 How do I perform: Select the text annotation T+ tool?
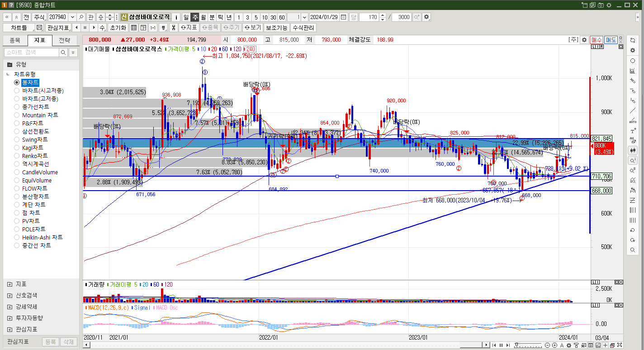(632, 131)
